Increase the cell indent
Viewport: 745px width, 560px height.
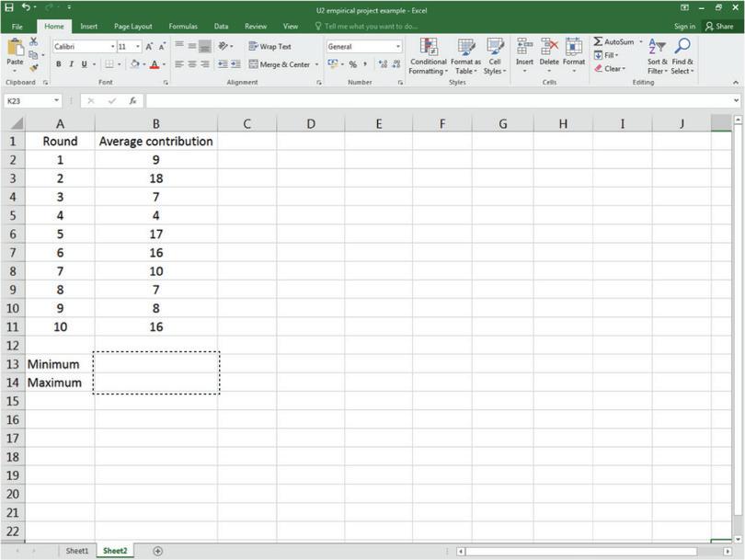tap(235, 64)
